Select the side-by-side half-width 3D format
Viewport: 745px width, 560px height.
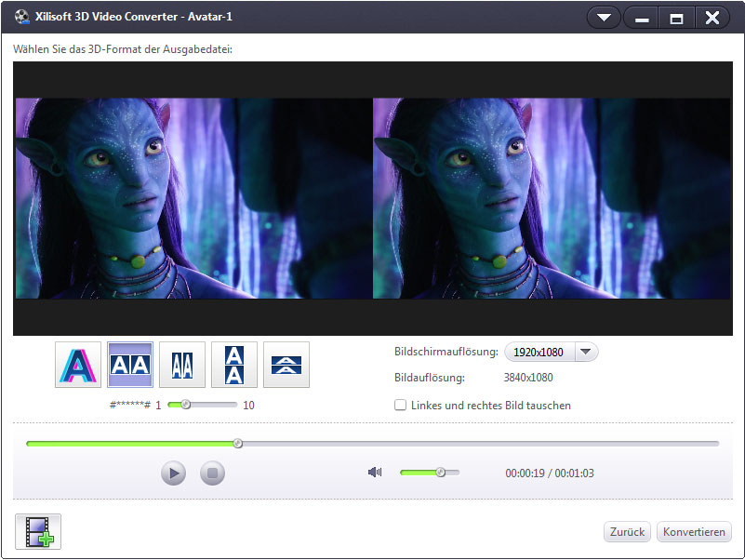coord(182,365)
